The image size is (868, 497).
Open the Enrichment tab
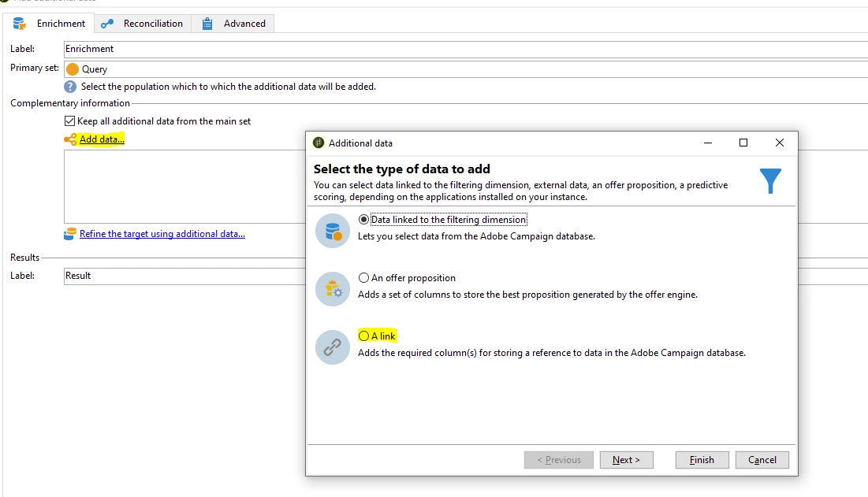point(49,23)
